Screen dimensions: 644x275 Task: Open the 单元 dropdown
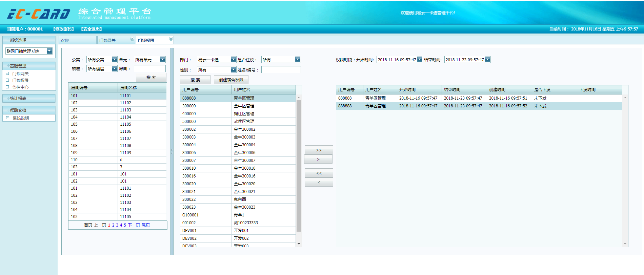tap(162, 60)
